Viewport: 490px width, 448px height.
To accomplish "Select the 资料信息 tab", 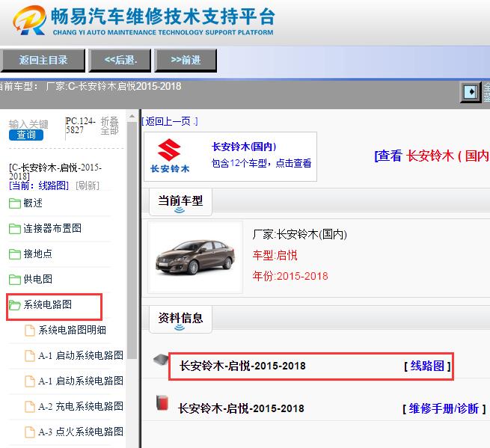I will point(180,319).
